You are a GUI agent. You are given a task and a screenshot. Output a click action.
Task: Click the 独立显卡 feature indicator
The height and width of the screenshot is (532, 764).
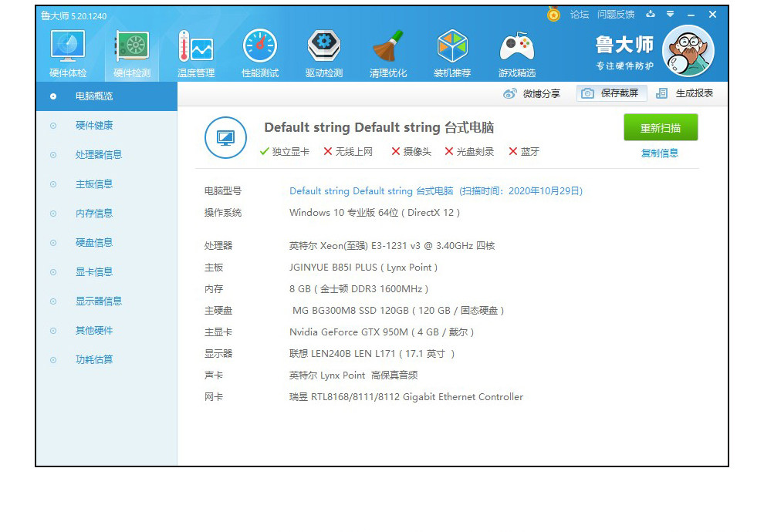tap(285, 152)
